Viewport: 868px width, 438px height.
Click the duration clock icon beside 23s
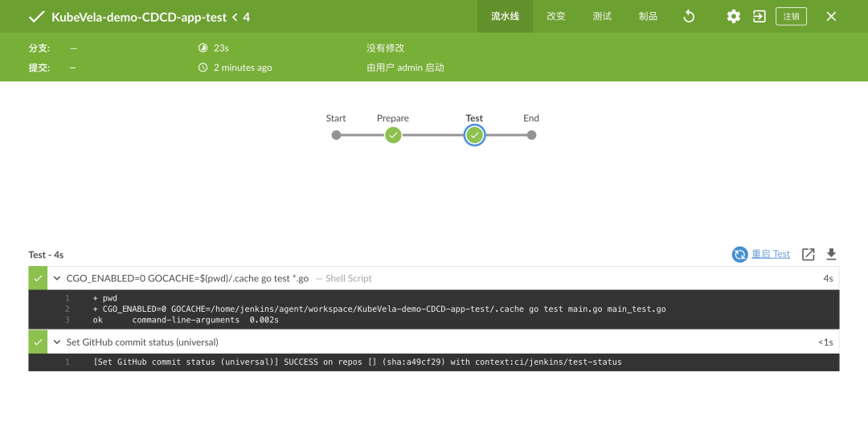tap(203, 48)
